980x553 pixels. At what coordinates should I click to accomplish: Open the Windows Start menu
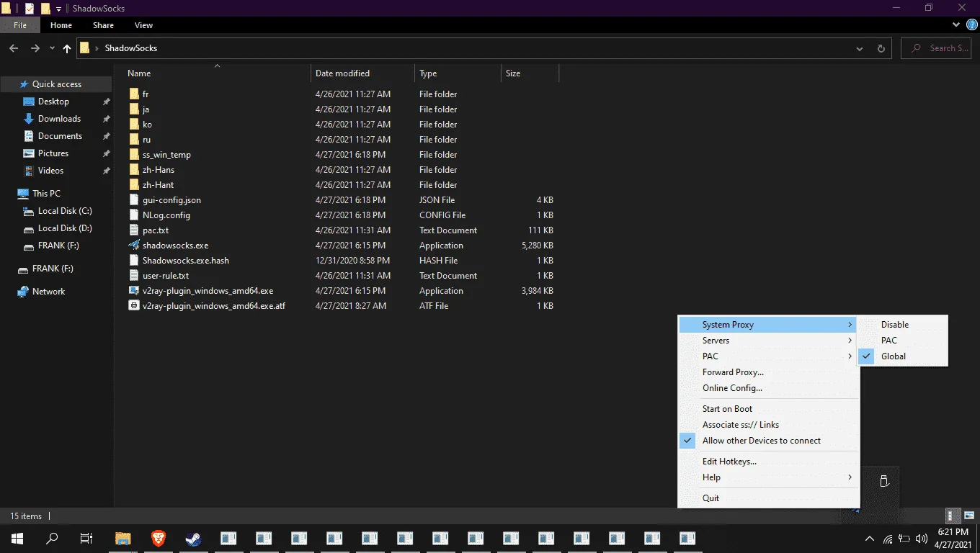pyautogui.click(x=17, y=539)
